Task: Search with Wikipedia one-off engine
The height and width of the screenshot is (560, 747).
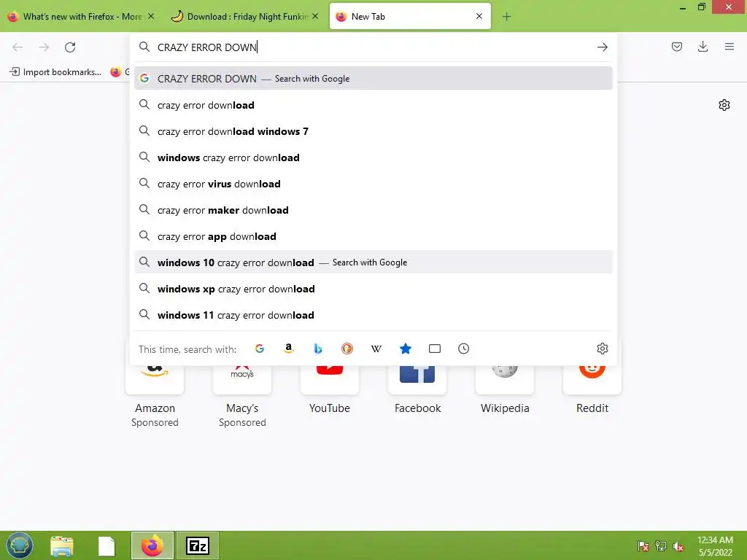Action: (376, 349)
